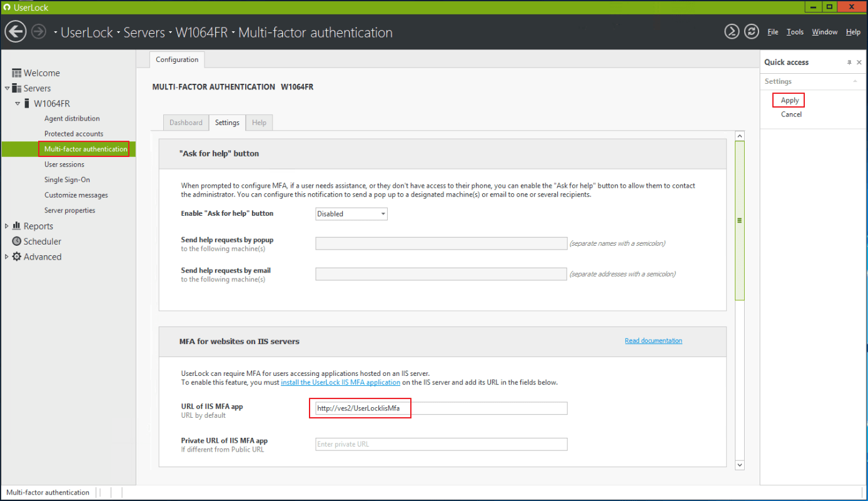
Task: Select the Configuration tab
Action: click(177, 59)
